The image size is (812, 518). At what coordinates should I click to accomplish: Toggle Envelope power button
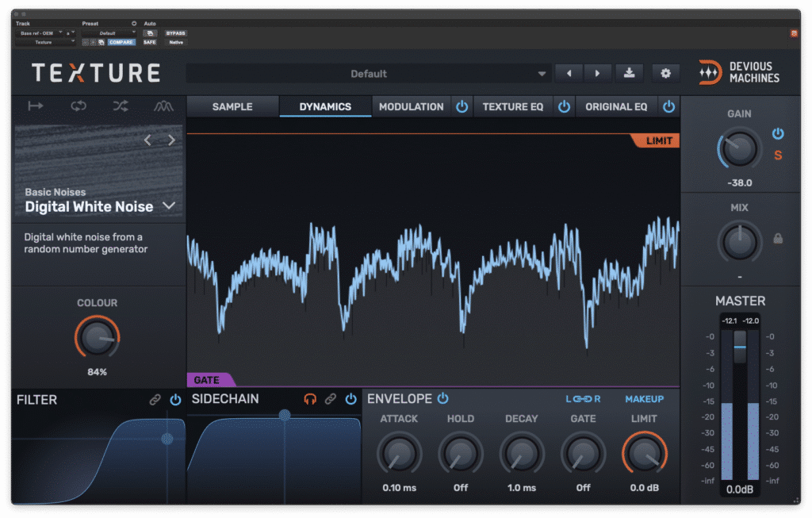pos(442,398)
